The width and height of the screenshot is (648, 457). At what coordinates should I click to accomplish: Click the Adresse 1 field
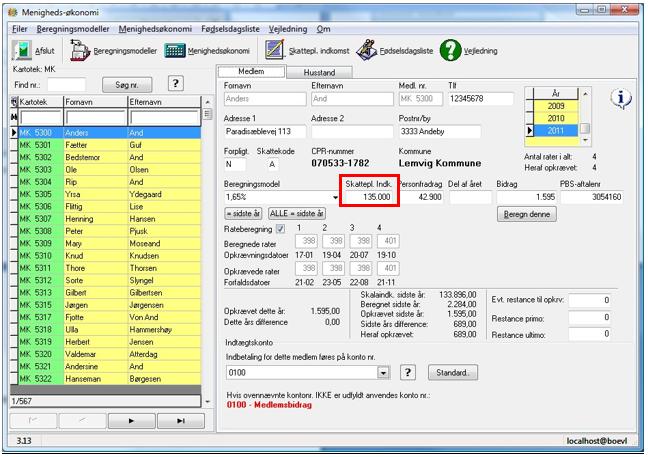click(264, 132)
